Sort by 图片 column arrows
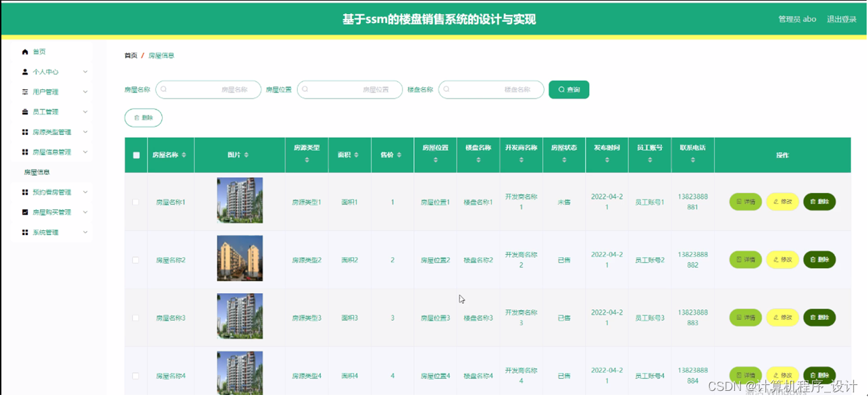Screen dimensions: 868x399 (x=247, y=155)
